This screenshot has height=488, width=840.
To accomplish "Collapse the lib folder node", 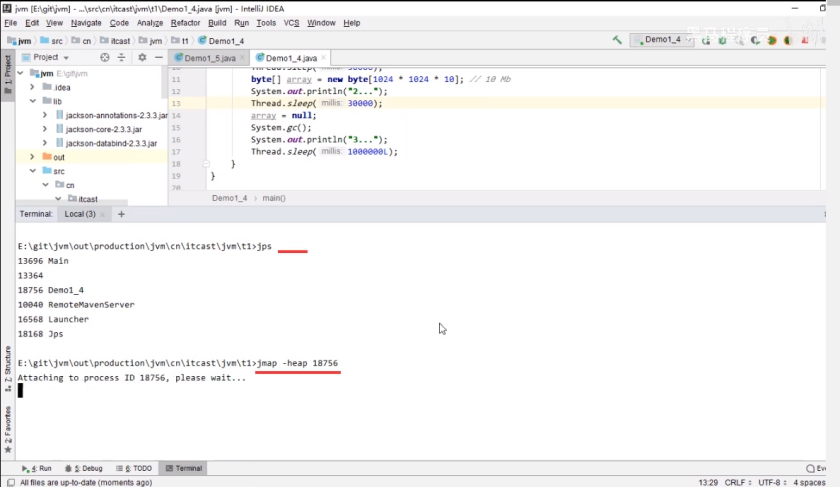I will (32, 101).
